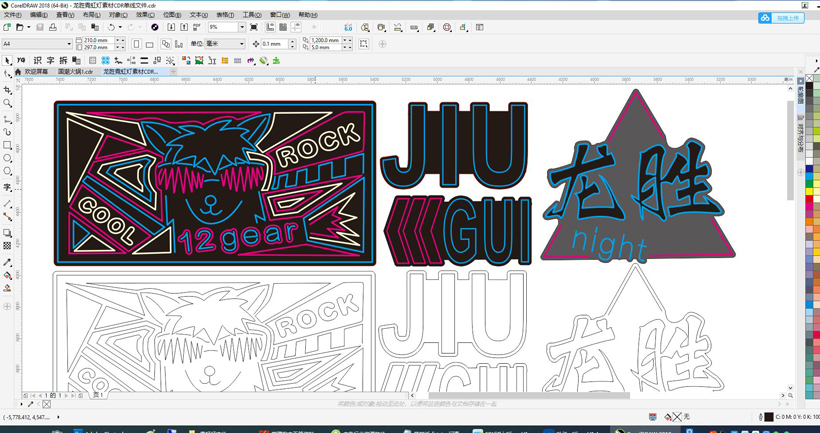Switch to 国潮火锅1.cdr document tab

coord(75,71)
